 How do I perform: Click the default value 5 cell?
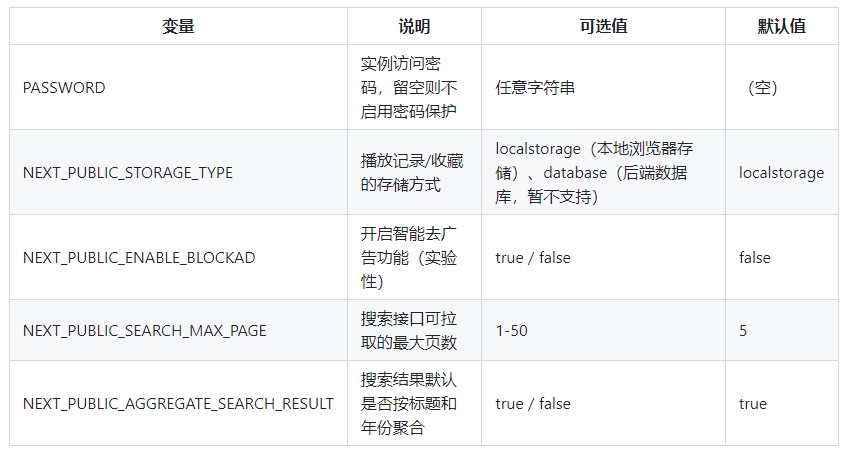tap(743, 331)
